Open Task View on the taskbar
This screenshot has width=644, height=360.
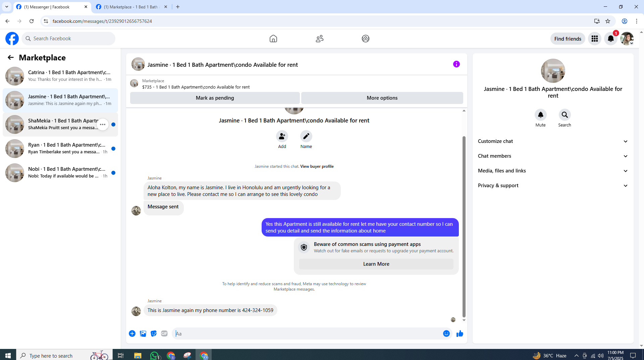tap(120, 355)
